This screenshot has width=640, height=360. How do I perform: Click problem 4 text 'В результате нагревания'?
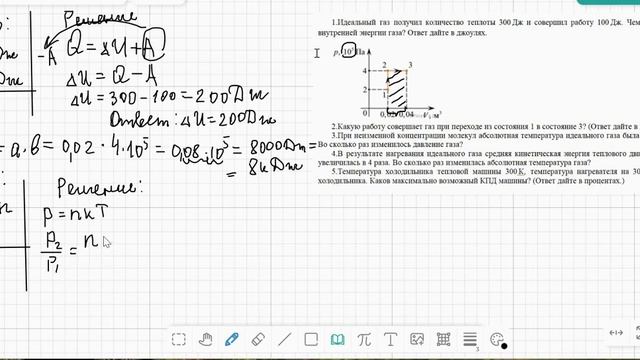coord(479,158)
